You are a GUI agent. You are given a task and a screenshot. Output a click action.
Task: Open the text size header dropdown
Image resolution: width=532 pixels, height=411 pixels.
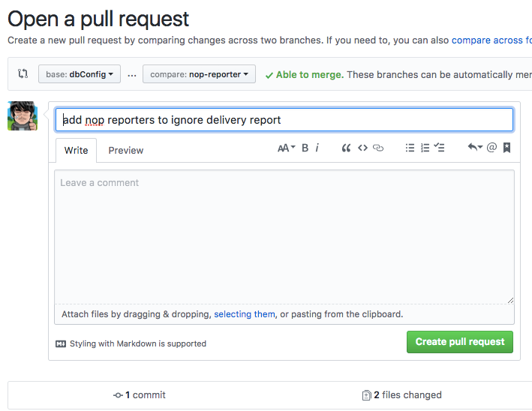point(287,148)
